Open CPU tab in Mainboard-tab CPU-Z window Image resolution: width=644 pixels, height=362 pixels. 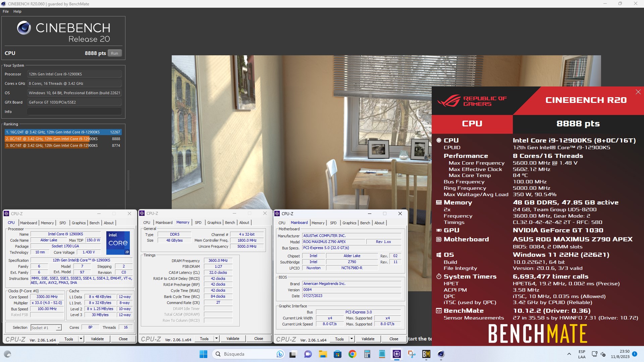(282, 223)
